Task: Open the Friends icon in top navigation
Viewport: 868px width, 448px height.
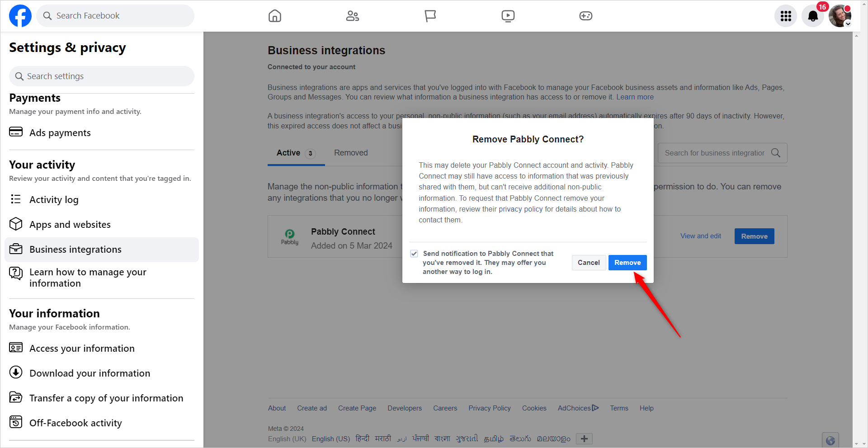Action: (x=353, y=16)
